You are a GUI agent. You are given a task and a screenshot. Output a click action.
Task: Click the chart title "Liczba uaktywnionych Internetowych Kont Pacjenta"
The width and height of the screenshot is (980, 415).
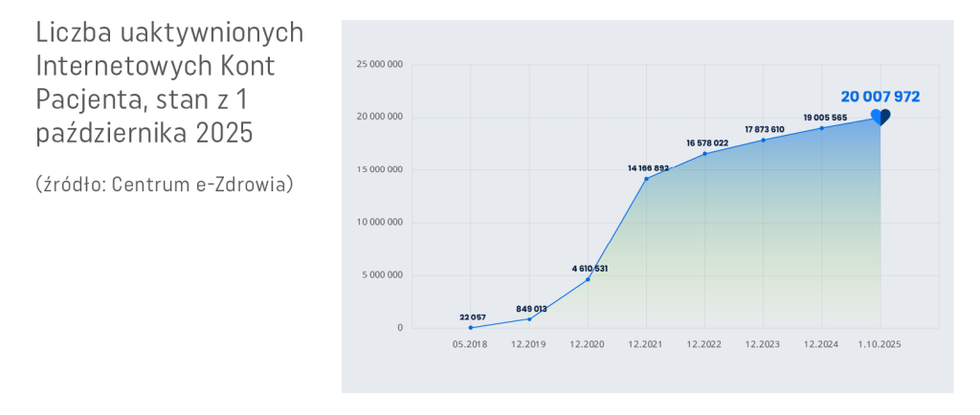click(169, 83)
